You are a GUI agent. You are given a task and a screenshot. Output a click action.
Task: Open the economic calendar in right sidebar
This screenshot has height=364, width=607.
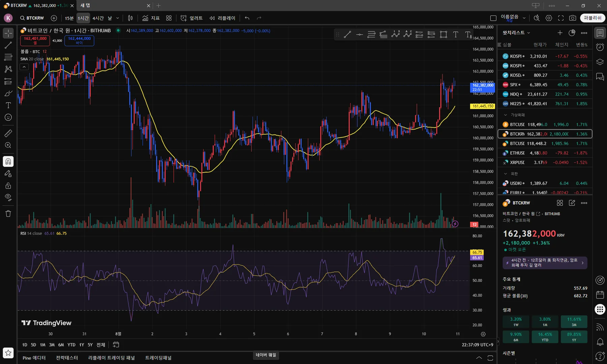point(600,295)
